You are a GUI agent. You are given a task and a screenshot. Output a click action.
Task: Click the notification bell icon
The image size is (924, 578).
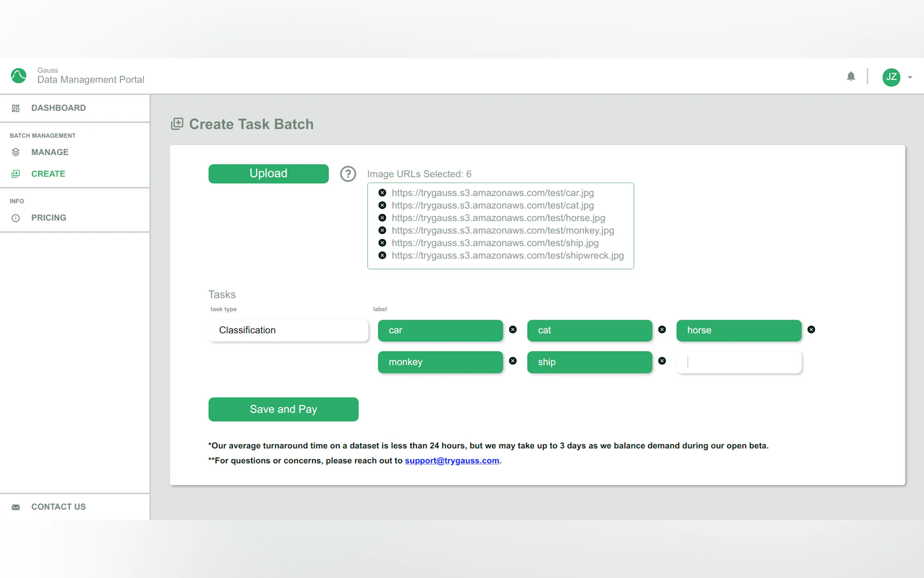point(851,76)
